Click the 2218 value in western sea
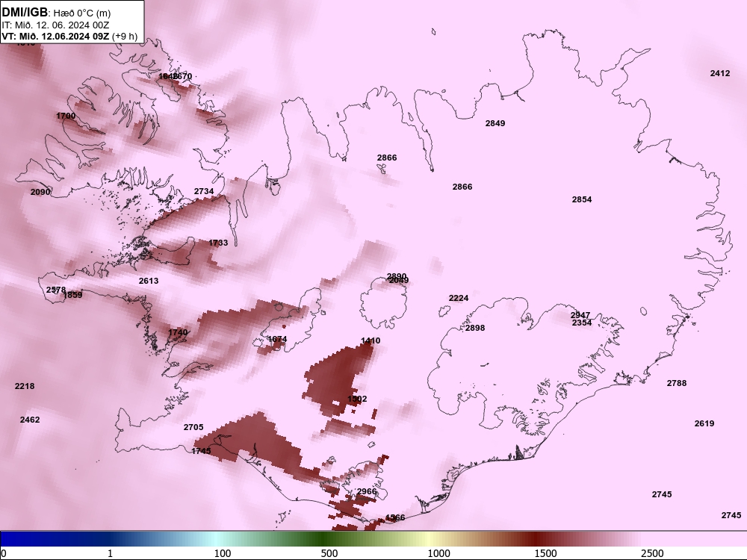The image size is (747, 560). 25,386
